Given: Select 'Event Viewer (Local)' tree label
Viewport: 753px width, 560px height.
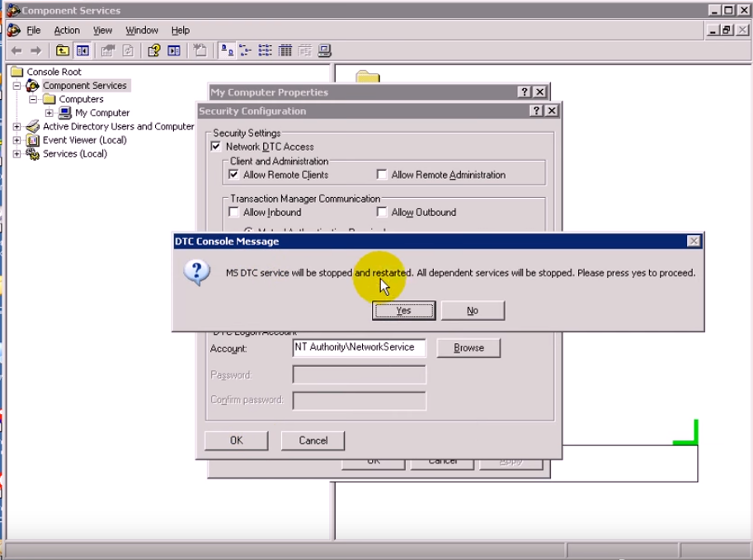Looking at the screenshot, I should click(84, 140).
